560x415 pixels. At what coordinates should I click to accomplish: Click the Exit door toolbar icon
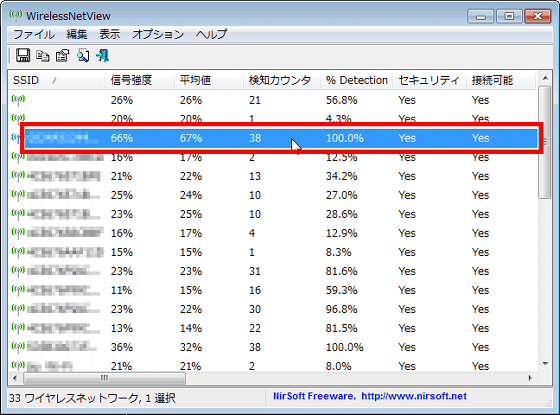click(103, 56)
